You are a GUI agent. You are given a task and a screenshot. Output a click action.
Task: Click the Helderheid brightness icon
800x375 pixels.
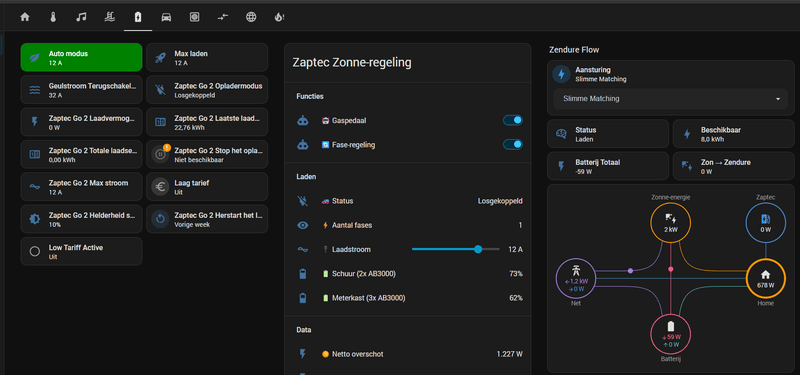tap(35, 219)
